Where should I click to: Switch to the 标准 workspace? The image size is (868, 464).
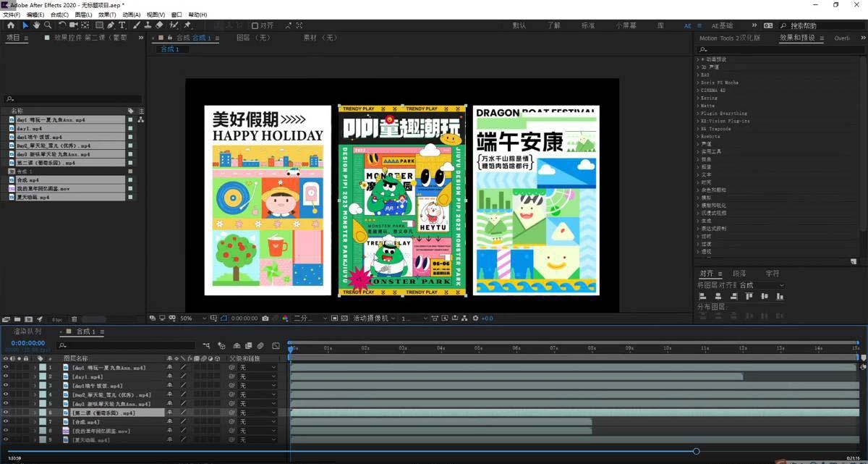click(587, 25)
